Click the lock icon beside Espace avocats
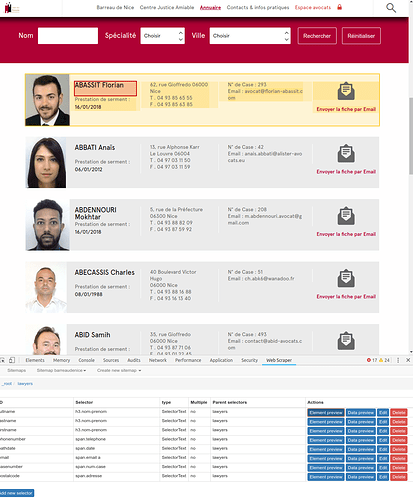This screenshot has width=413, height=500. [339, 7]
